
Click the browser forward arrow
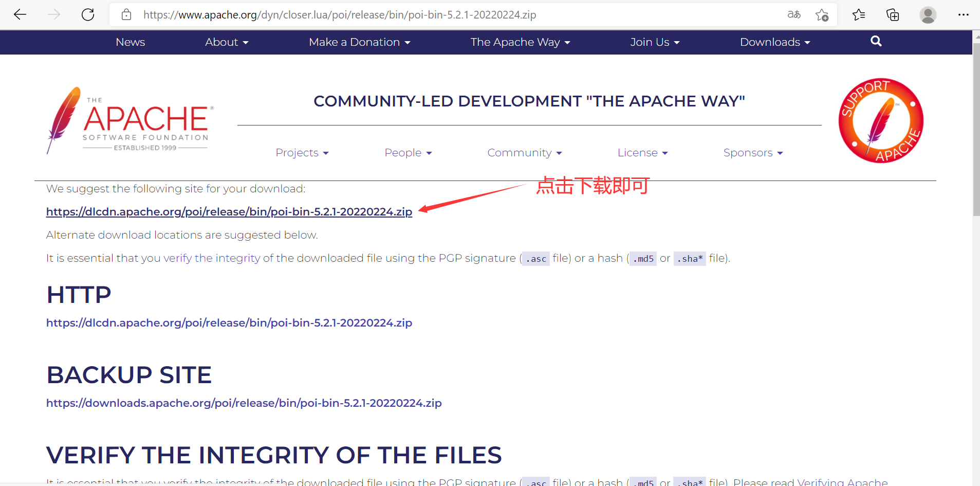(54, 14)
